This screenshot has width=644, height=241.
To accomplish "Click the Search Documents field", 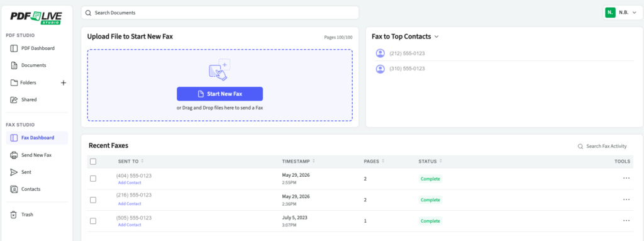I will pos(219,13).
